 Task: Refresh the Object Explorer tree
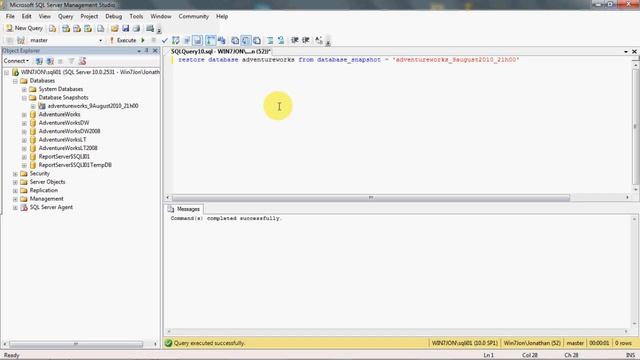[x=82, y=61]
